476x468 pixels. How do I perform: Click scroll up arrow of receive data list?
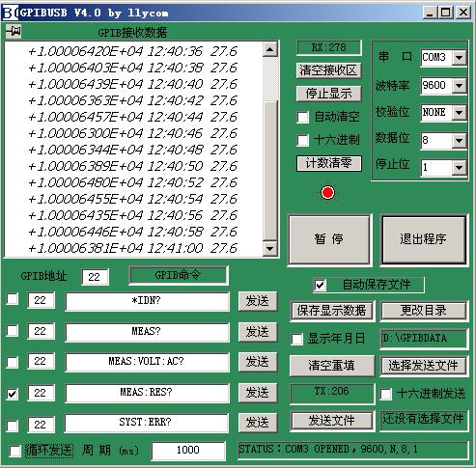(269, 49)
